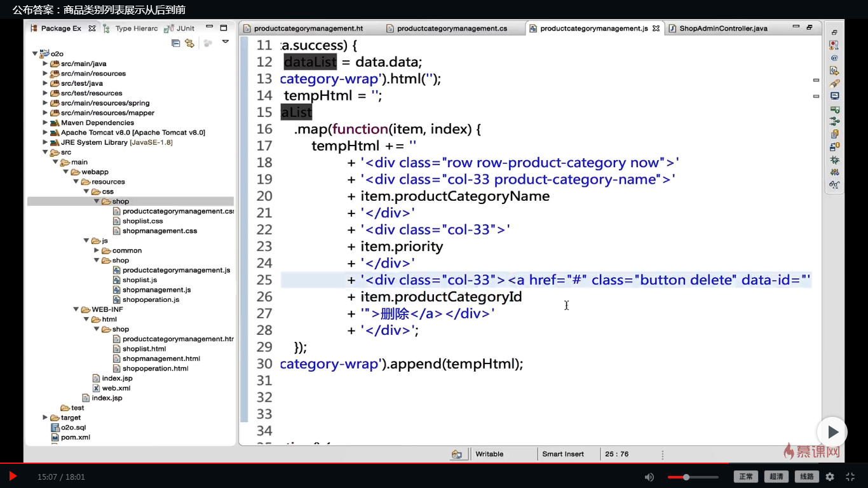The height and width of the screenshot is (488, 868).
Task: Toggle Link with Editor icon
Action: pyautogui.click(x=189, y=43)
